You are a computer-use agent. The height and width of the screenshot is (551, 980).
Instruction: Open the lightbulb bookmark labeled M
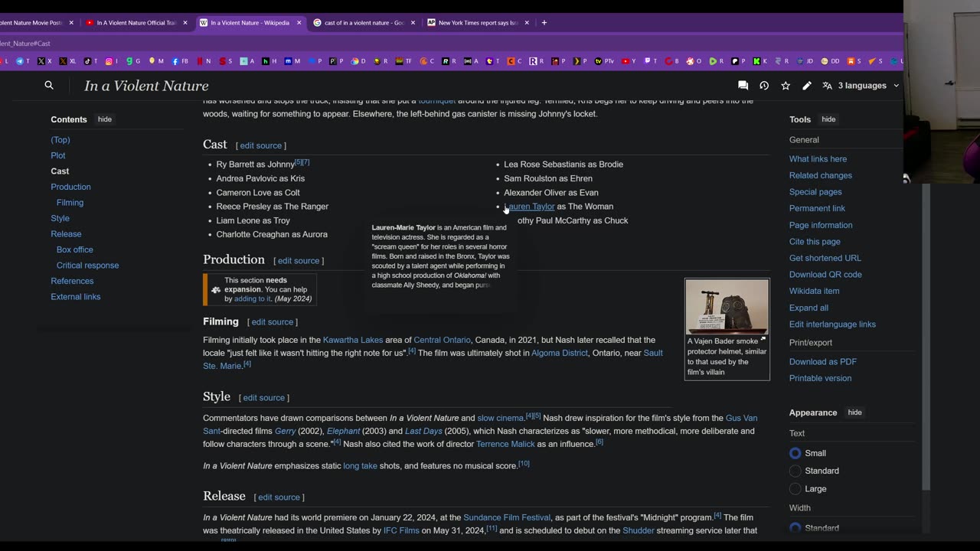click(x=156, y=61)
